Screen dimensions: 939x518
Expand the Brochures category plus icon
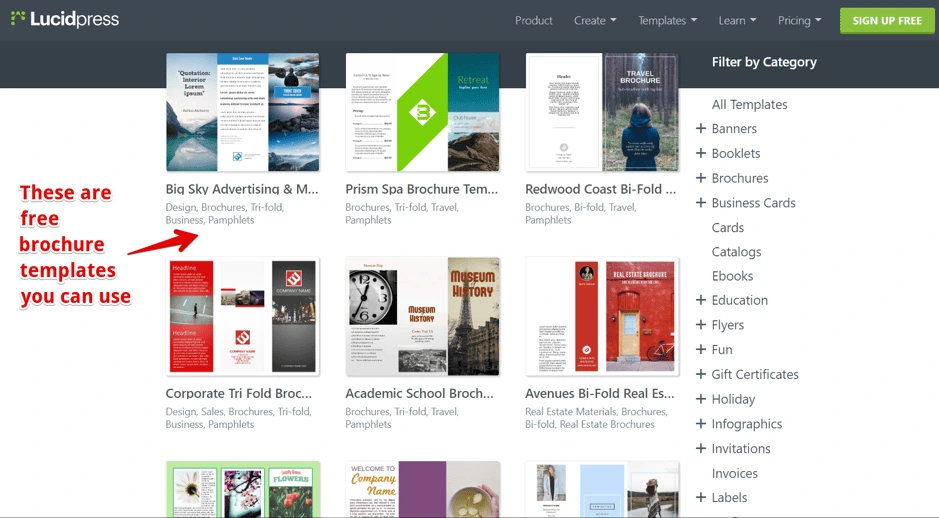pyautogui.click(x=701, y=178)
